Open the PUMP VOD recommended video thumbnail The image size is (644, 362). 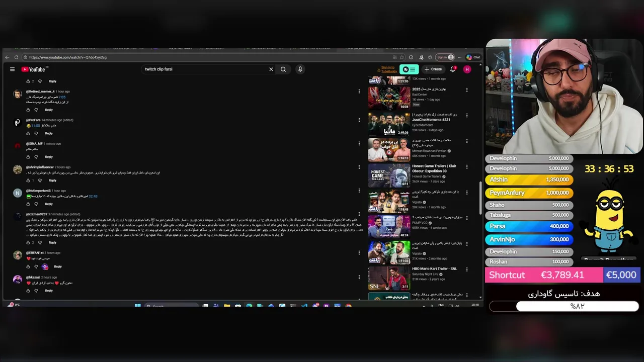point(389,226)
